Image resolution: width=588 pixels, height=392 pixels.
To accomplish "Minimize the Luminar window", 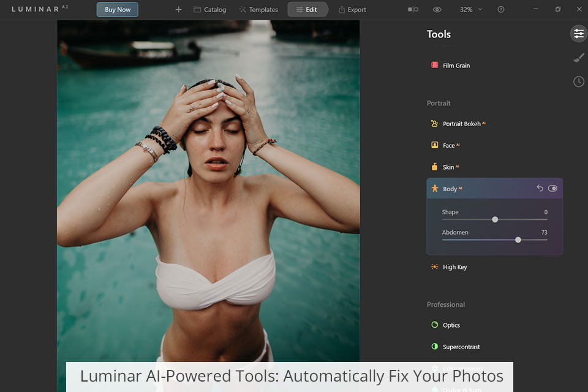I will pyautogui.click(x=536, y=9).
